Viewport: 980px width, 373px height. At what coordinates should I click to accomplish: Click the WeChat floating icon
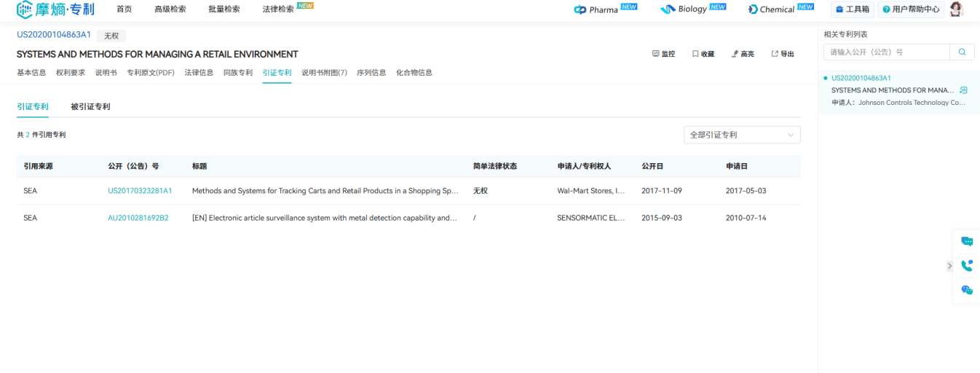point(967,290)
